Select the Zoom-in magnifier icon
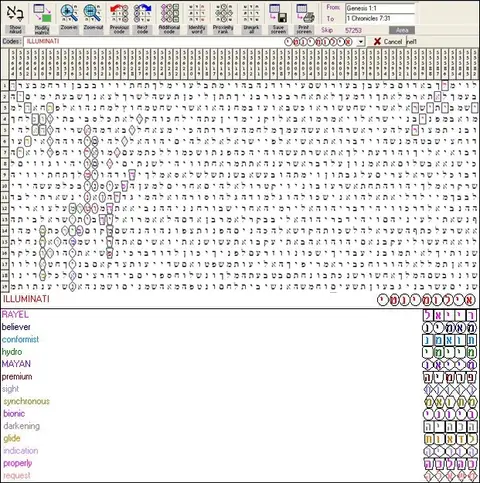This screenshot has height=483, width=480. 69,13
